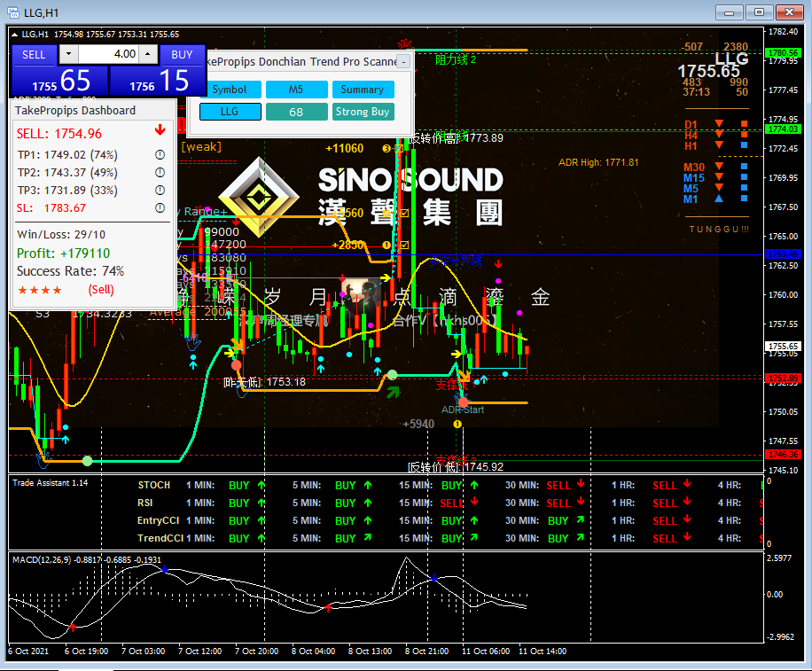Screen dimensions: 812x671
Task: Click the green 1780.56 price label
Action: pyautogui.click(x=783, y=53)
